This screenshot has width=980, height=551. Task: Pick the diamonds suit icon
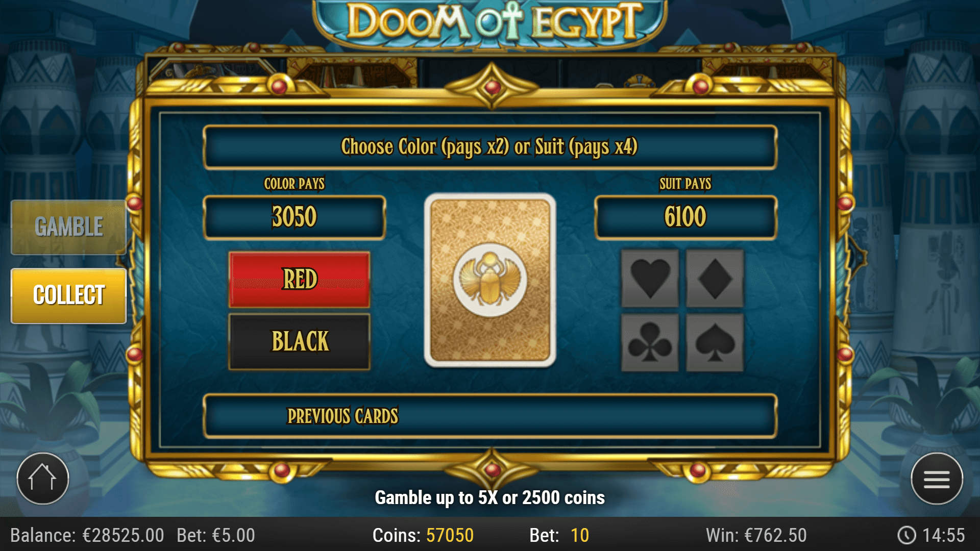[715, 279]
